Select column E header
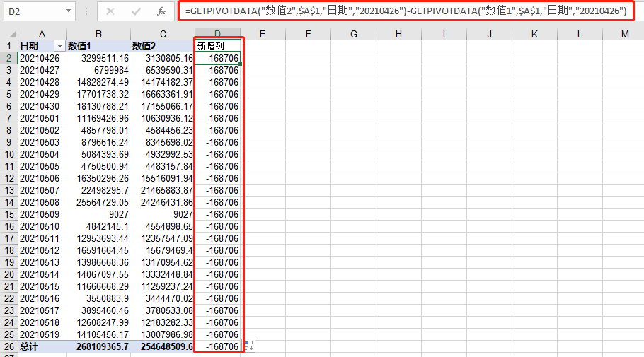The height and width of the screenshot is (357, 644). pyautogui.click(x=263, y=34)
